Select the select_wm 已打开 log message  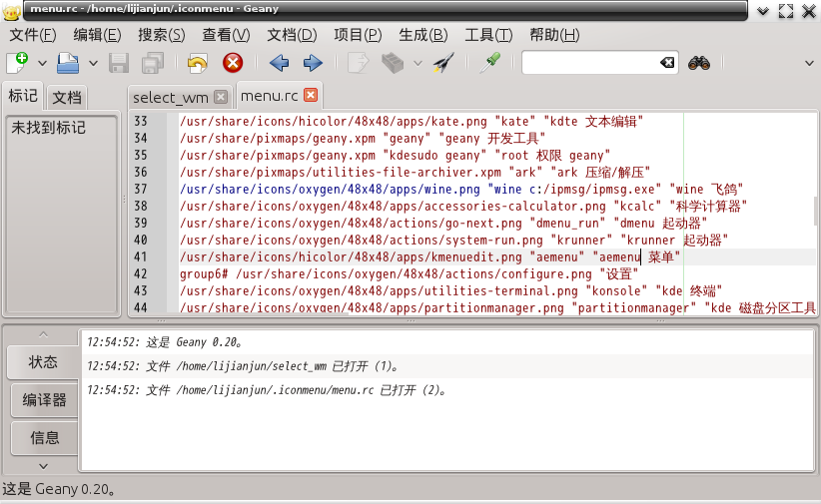tap(243, 366)
